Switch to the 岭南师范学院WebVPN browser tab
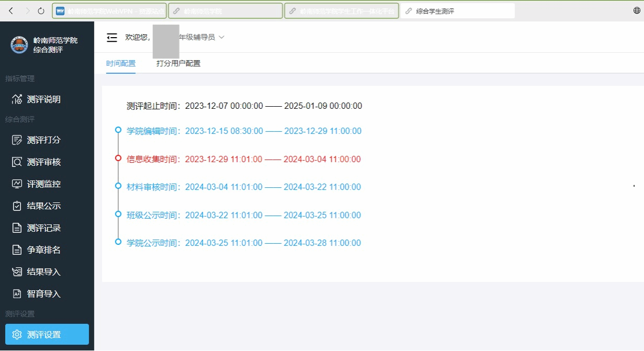The height and width of the screenshot is (351, 644). pyautogui.click(x=109, y=10)
